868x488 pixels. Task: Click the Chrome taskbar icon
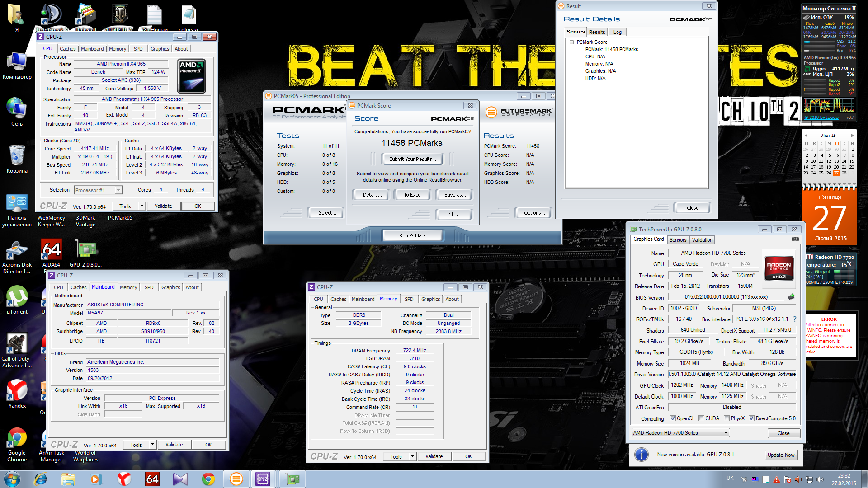208,479
